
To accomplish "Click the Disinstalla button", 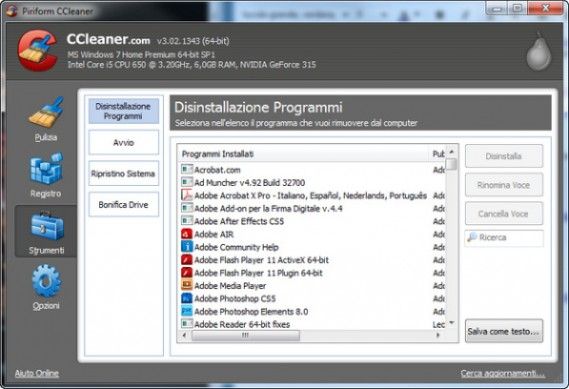I will pos(504,156).
